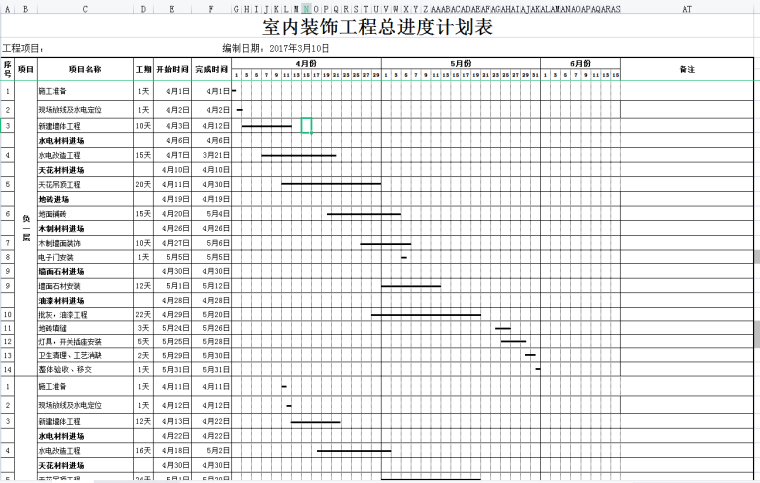Image resolution: width=760 pixels, height=483 pixels.
Task: Click the 4月份 month header
Action: point(306,63)
